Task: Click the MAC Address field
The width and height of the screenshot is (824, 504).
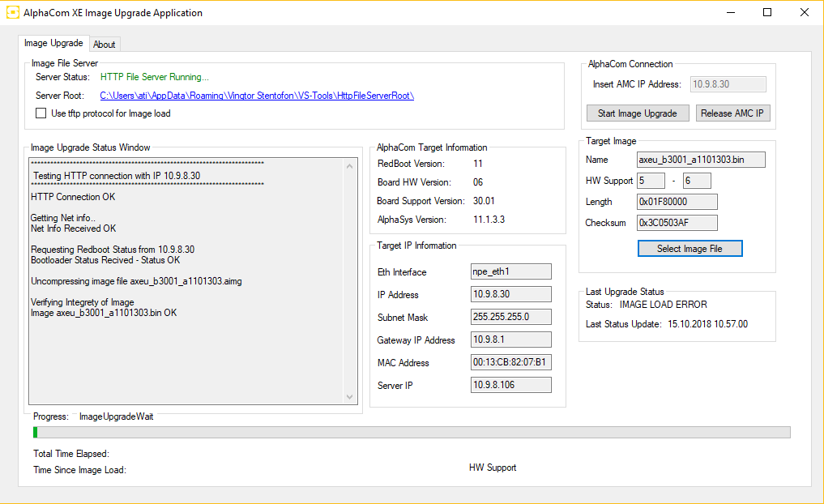Action: click(x=510, y=363)
